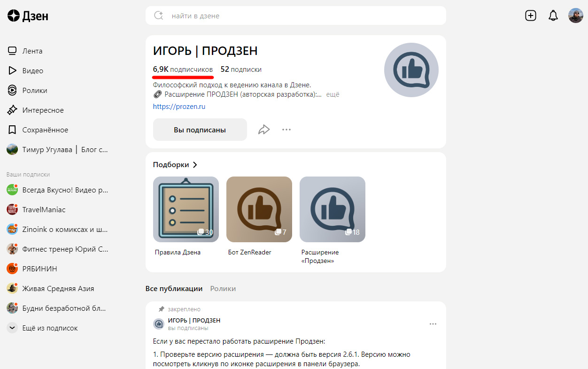The width and height of the screenshot is (588, 369).
Task: Open pinned post options menu
Action: pos(433,324)
